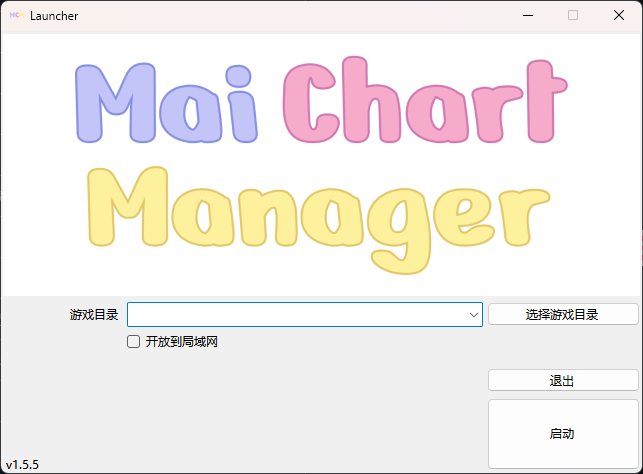Minimize the Launcher window
This screenshot has width=643, height=474.
(528, 16)
